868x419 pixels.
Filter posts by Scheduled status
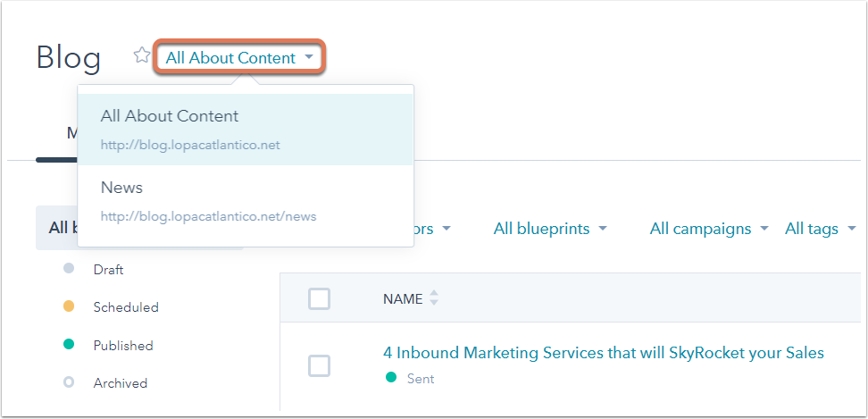[x=126, y=307]
